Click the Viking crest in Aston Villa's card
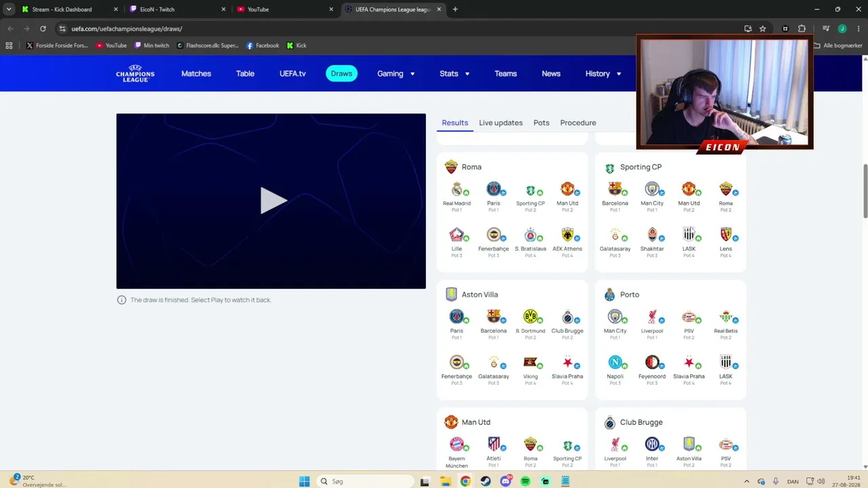This screenshot has width=868, height=488. (x=530, y=362)
